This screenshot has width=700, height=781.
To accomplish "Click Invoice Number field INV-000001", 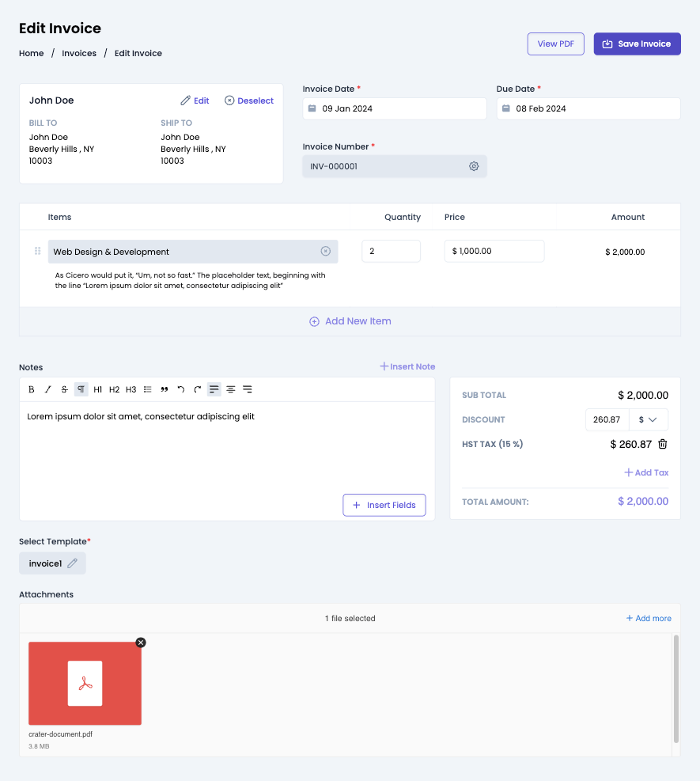I will point(395,166).
